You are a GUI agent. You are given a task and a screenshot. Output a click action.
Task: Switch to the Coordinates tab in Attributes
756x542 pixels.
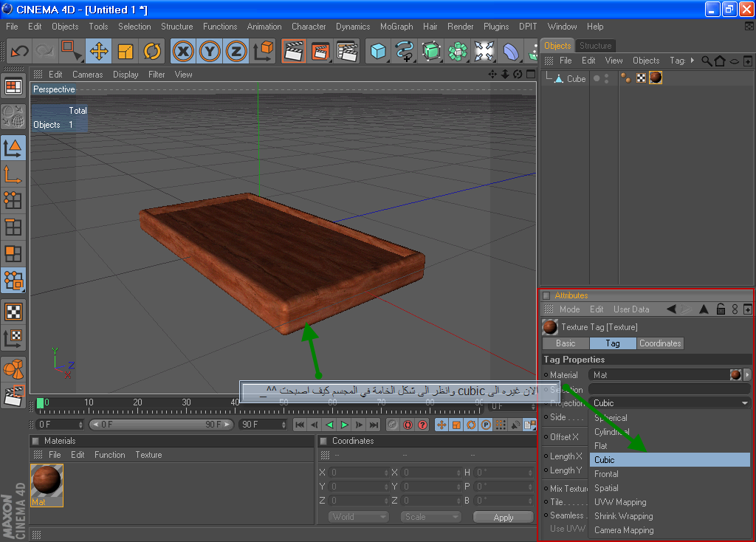[660, 343]
